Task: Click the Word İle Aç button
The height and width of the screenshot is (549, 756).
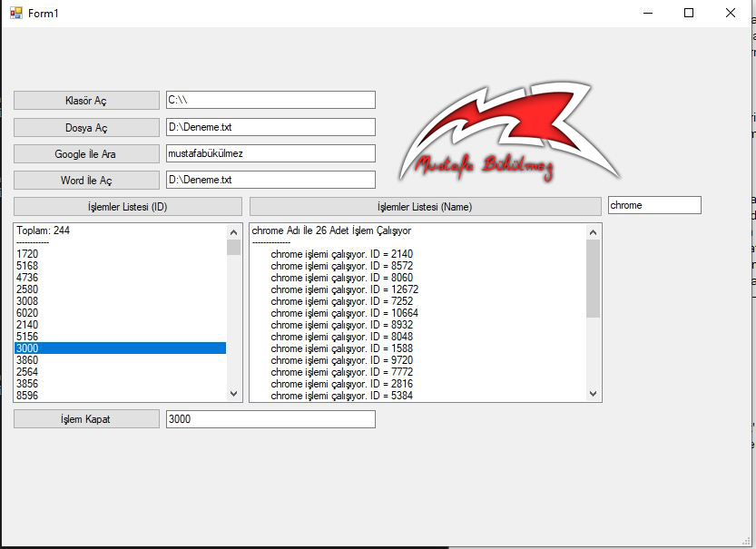Action: click(x=84, y=180)
